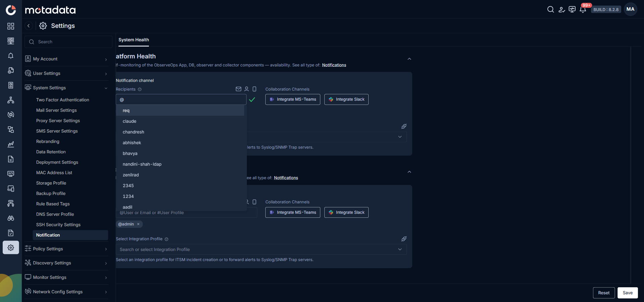Expand My Account section
This screenshot has width=644, height=302.
(x=66, y=59)
